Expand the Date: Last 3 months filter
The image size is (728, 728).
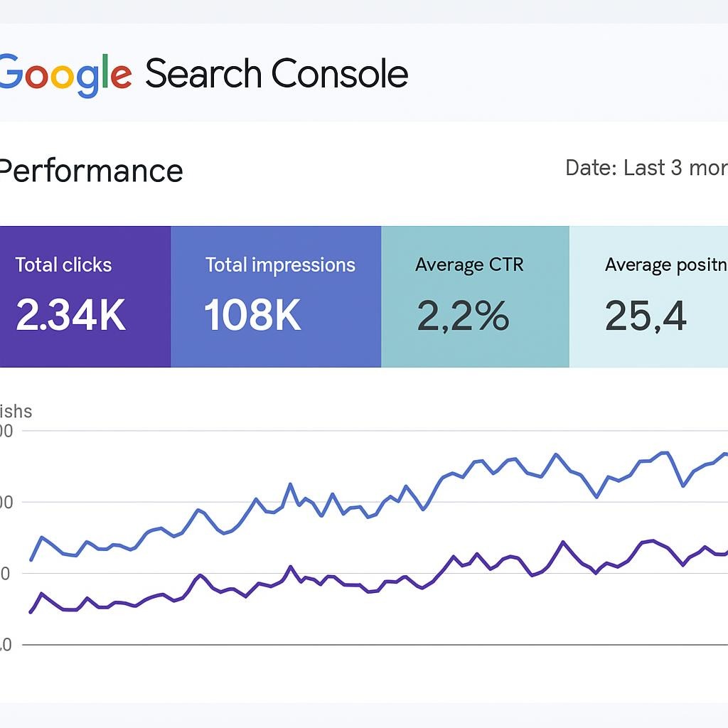[646, 168]
